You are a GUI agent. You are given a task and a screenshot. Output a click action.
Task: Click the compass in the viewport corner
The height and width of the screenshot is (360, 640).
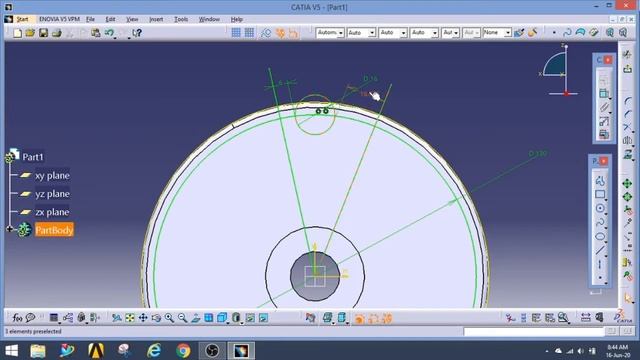[559, 71]
